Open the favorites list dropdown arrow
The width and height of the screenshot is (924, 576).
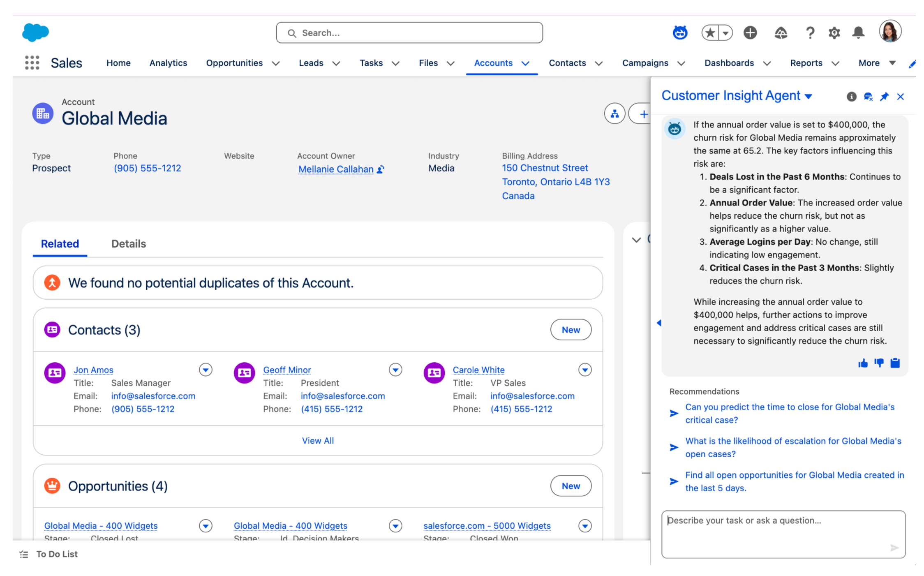725,32
